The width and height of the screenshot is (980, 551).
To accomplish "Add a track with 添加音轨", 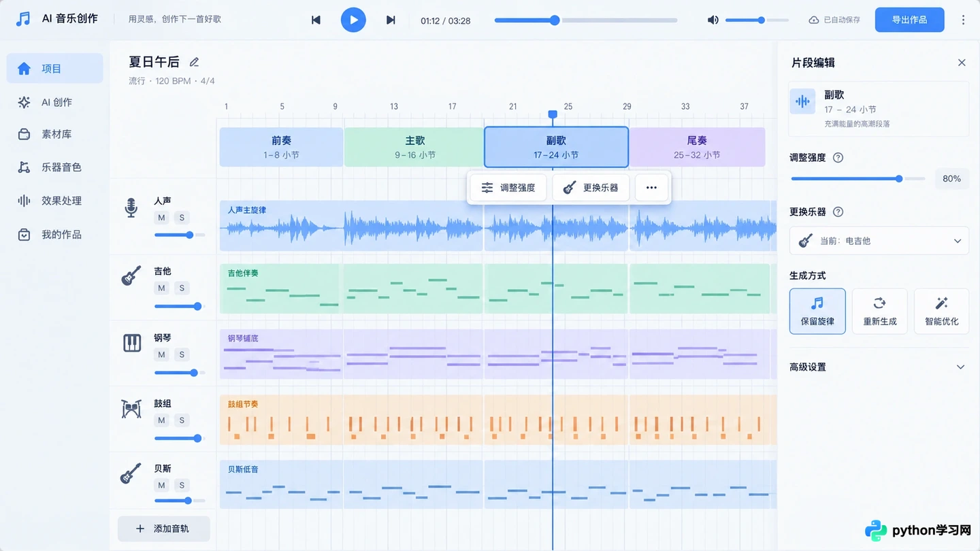I will (x=163, y=529).
